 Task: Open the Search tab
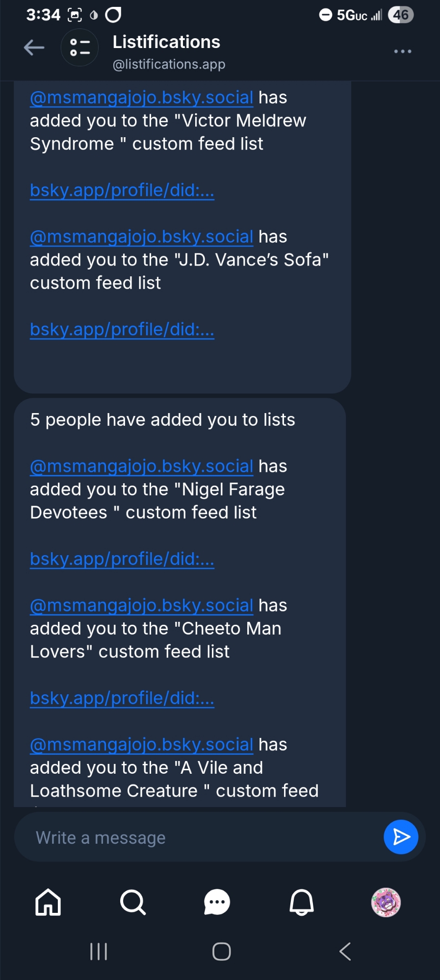132,902
